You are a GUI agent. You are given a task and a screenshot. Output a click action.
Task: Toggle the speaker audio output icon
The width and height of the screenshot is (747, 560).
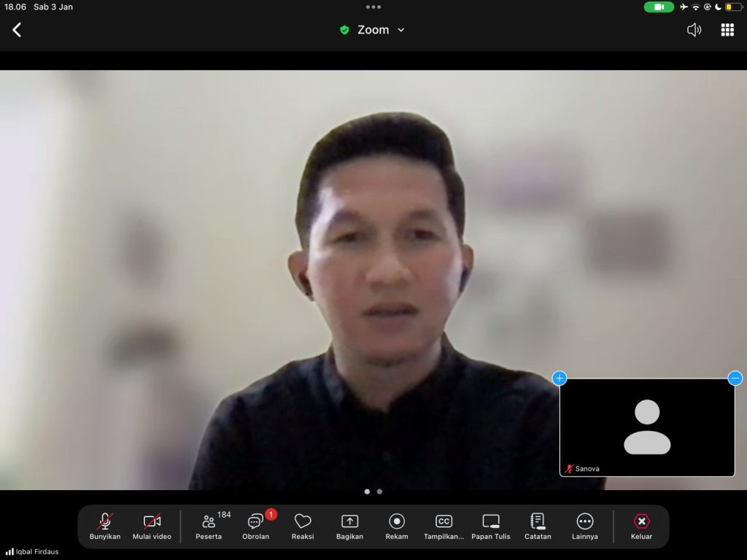694,30
